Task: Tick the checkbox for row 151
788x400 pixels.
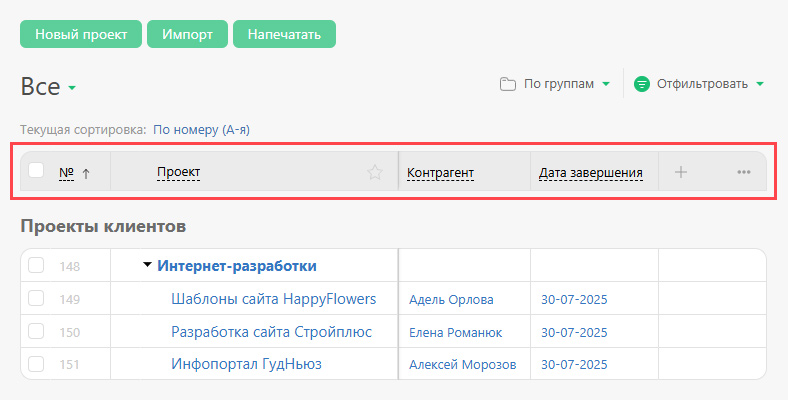Action: click(x=36, y=363)
